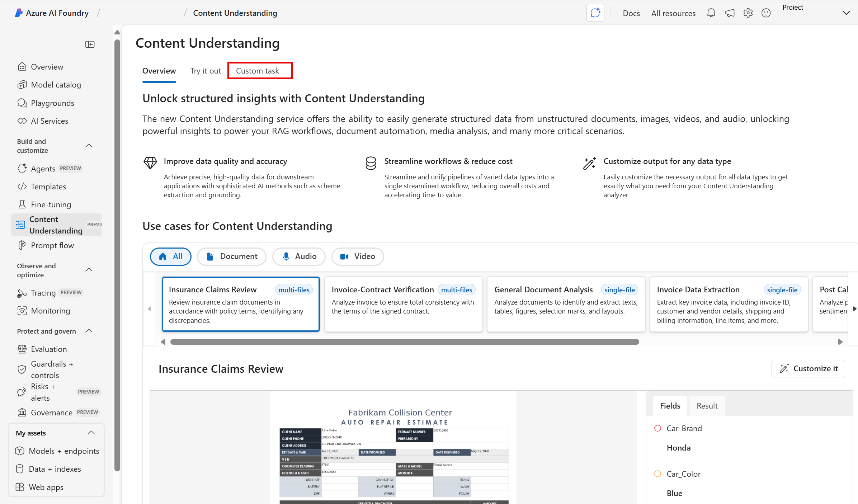Collapse Build and customize section

89,146
